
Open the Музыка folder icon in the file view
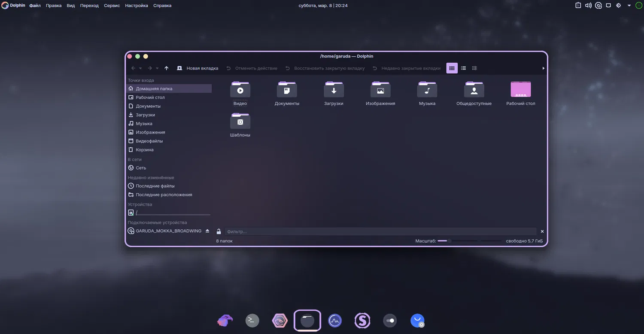pyautogui.click(x=427, y=90)
